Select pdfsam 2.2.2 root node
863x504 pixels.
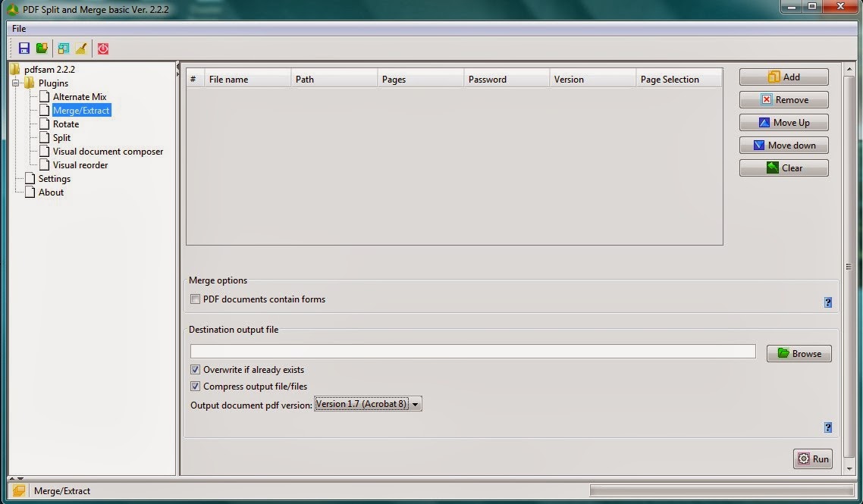[49, 69]
